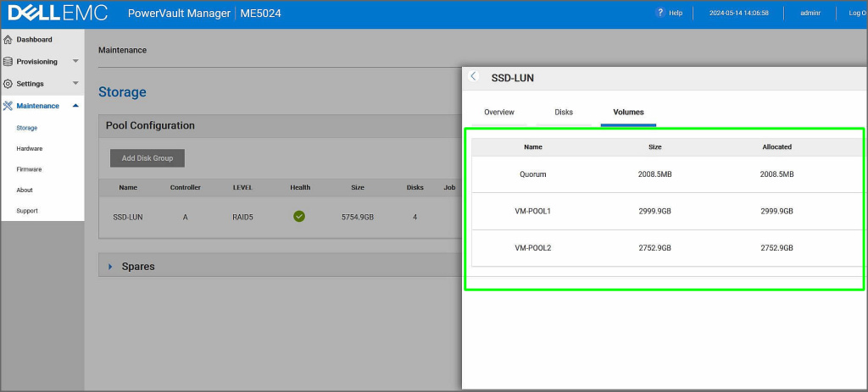Screen dimensions: 868x392
Task: Expand the Provisioning menu arrow
Action: 75,62
